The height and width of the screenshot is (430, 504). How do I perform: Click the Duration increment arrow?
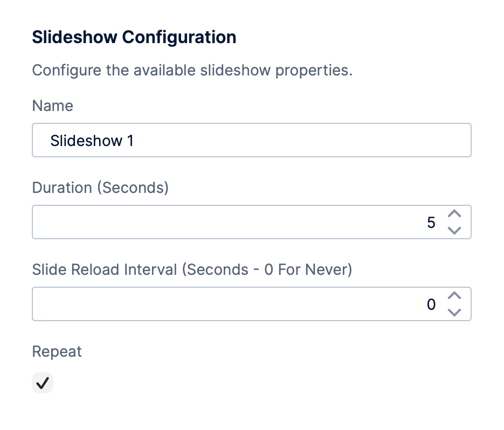454,214
